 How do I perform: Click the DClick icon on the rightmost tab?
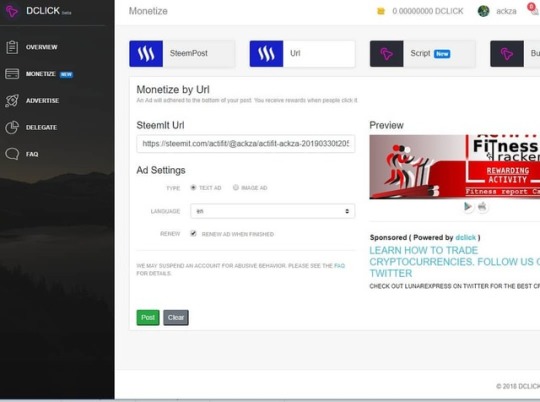point(507,54)
